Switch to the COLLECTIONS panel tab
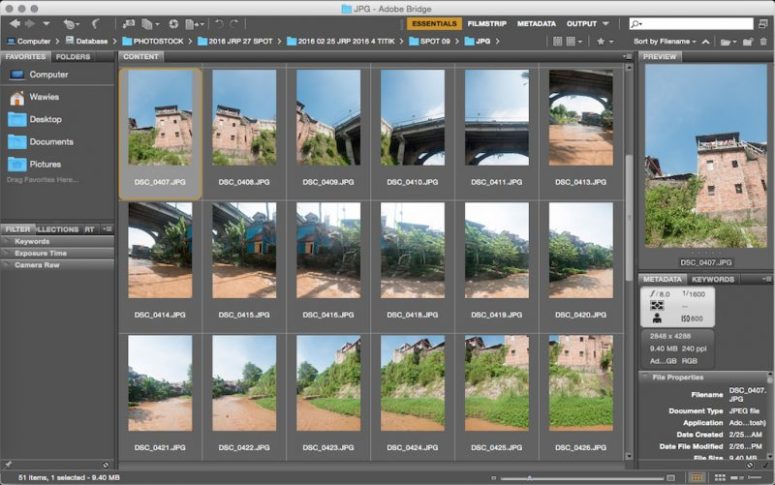This screenshot has height=485, width=775. pyautogui.click(x=57, y=229)
